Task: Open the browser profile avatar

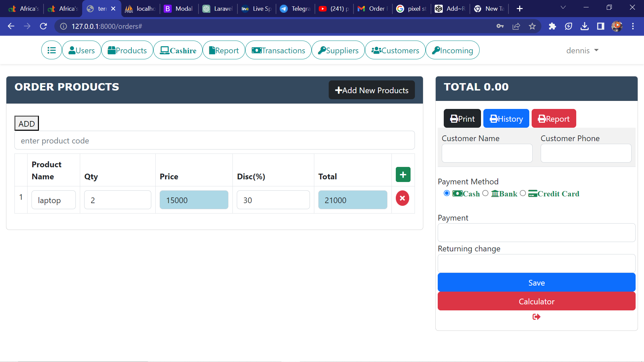Action: (x=617, y=26)
